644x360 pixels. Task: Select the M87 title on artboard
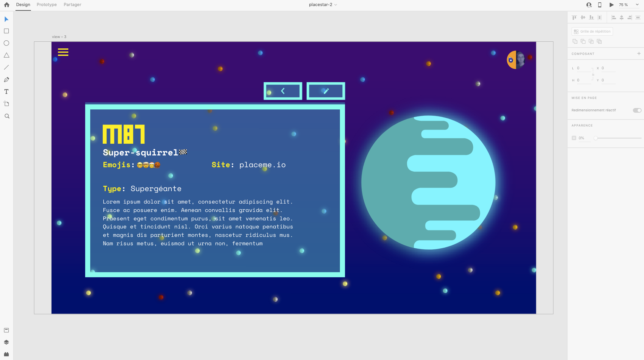(124, 134)
